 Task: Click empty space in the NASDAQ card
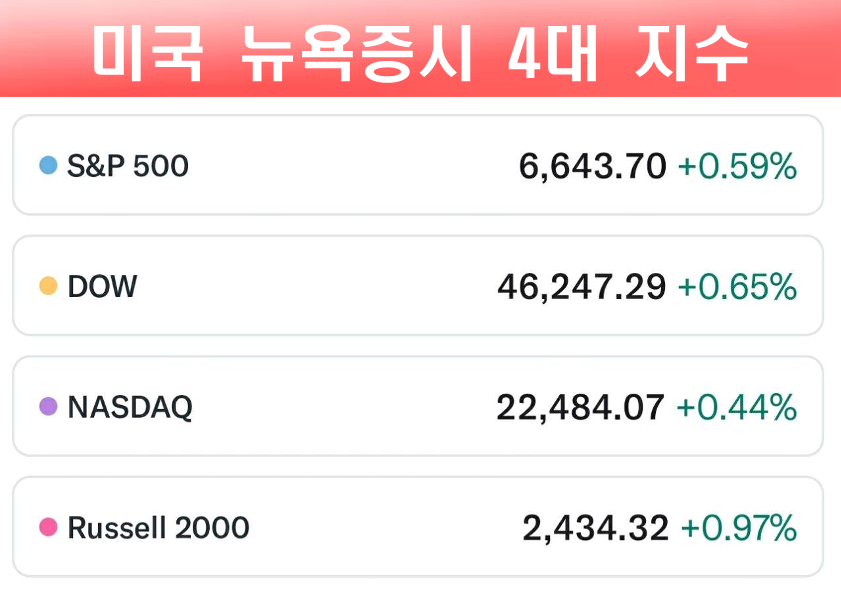[340, 407]
